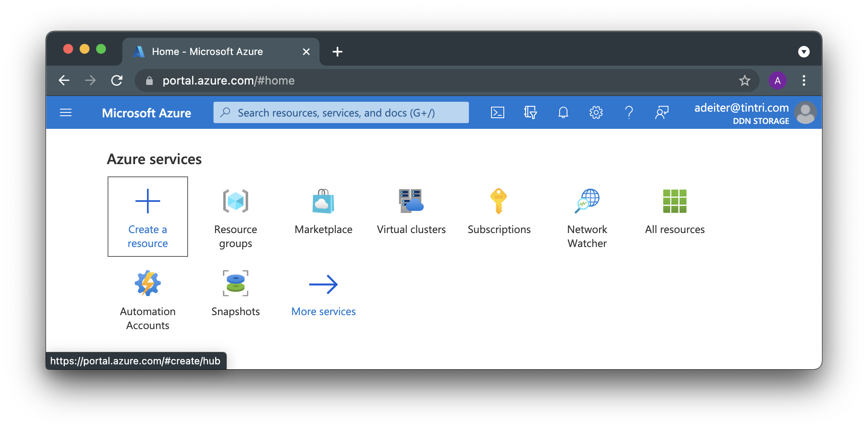Open the Feedback icon in header
The height and width of the screenshot is (430, 868).
661,112
